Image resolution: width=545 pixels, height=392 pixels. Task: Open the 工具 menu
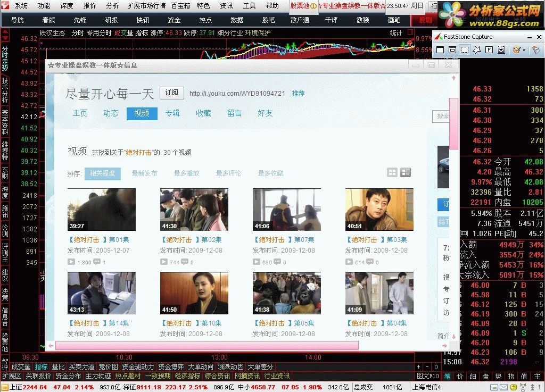click(x=249, y=5)
